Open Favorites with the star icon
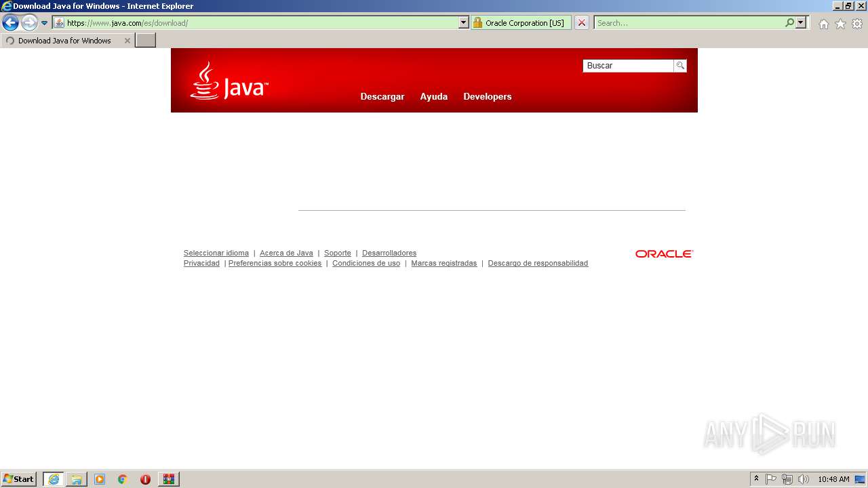The image size is (868, 488). pos(840,24)
